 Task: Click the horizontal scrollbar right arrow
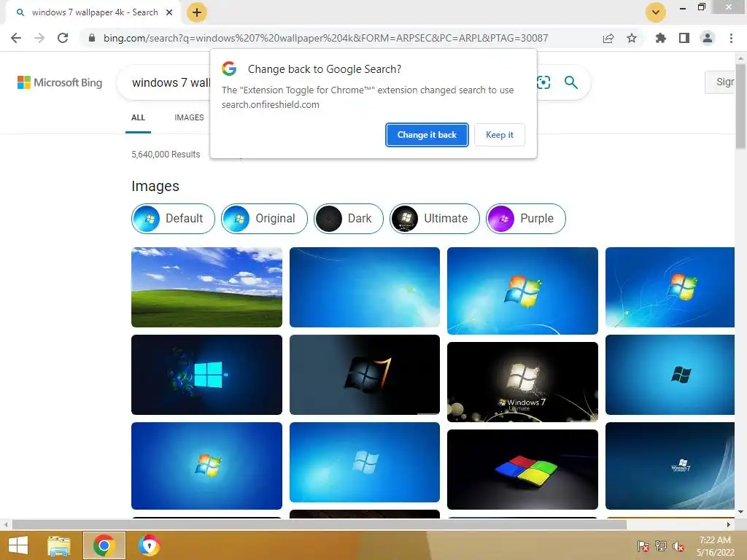tap(729, 525)
